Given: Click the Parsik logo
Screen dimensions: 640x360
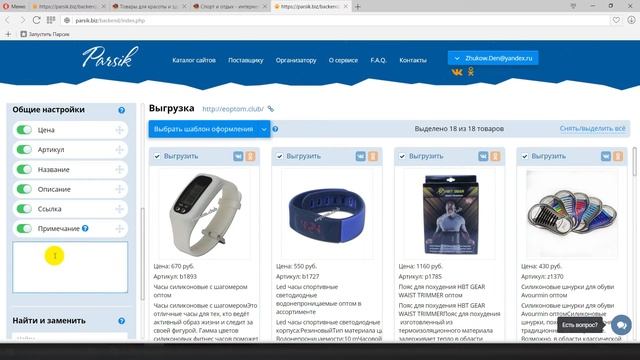Looking at the screenshot, I should tap(110, 57).
